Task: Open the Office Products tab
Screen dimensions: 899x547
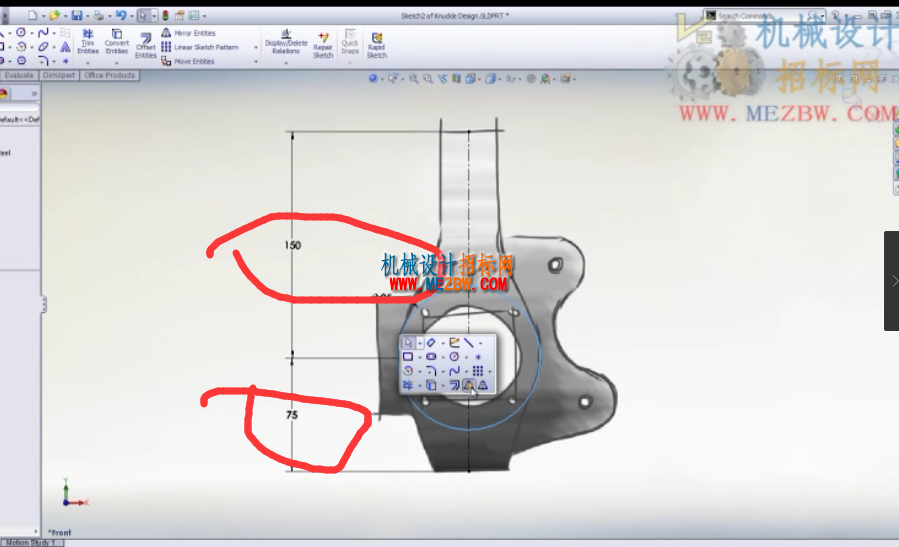Action: (x=110, y=75)
